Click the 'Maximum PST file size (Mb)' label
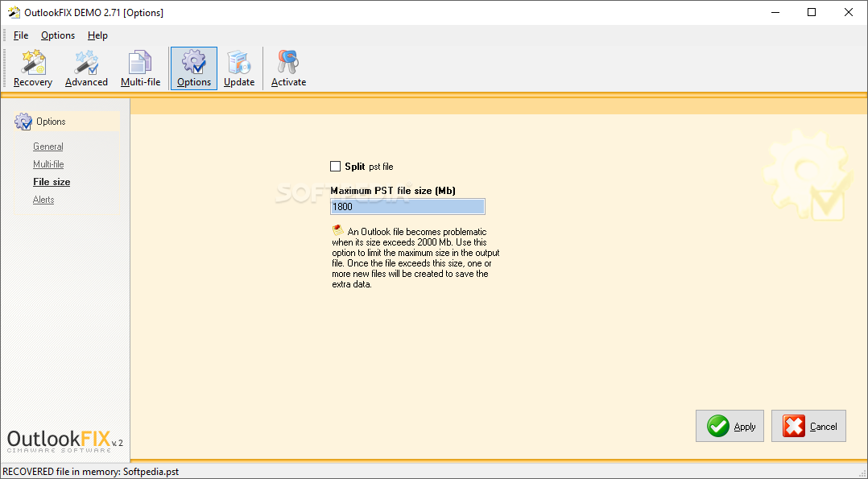This screenshot has height=479, width=868. [x=393, y=191]
